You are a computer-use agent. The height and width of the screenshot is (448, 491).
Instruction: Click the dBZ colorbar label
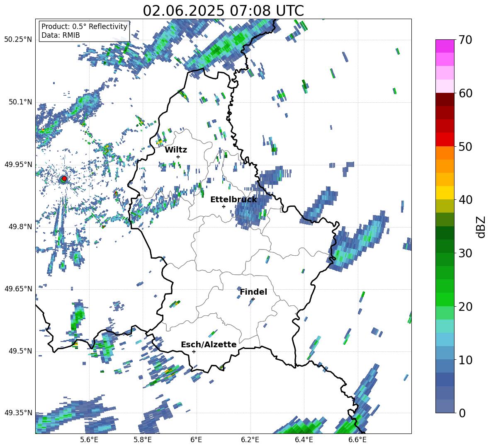[481, 227]
